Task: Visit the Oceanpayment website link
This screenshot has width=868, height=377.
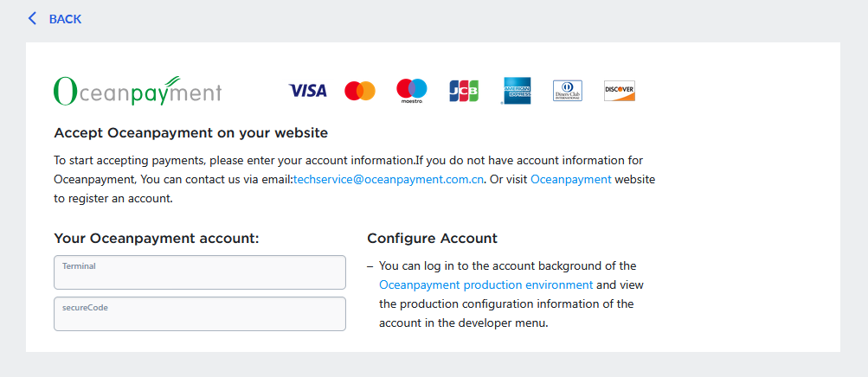Action: click(570, 179)
